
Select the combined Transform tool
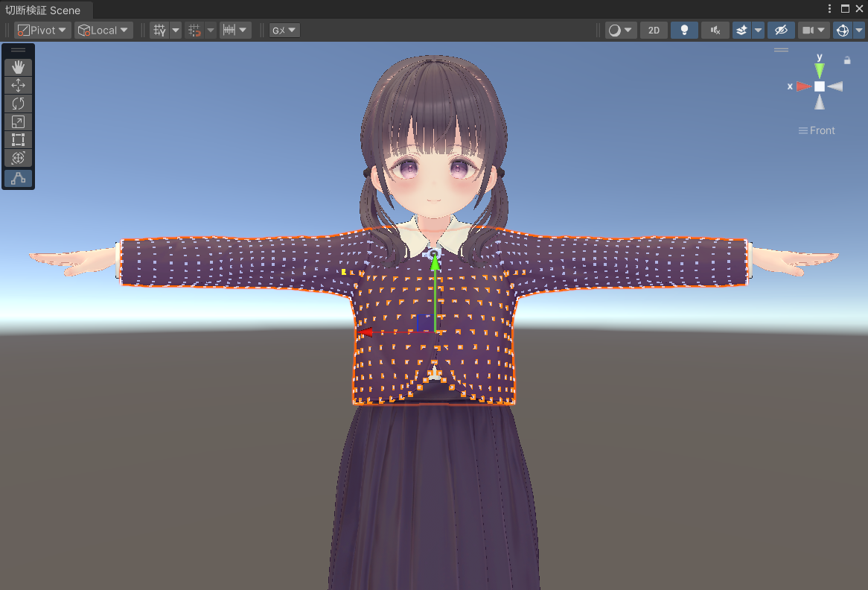coord(19,158)
